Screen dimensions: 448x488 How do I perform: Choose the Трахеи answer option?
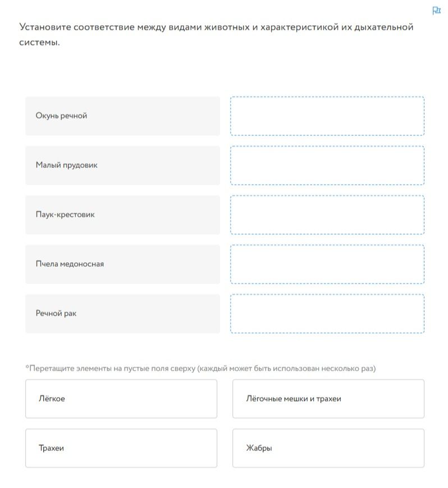pyautogui.click(x=121, y=448)
